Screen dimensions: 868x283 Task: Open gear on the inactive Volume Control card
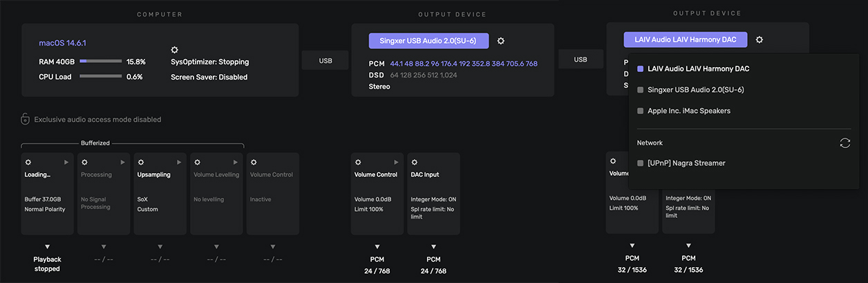[254, 162]
